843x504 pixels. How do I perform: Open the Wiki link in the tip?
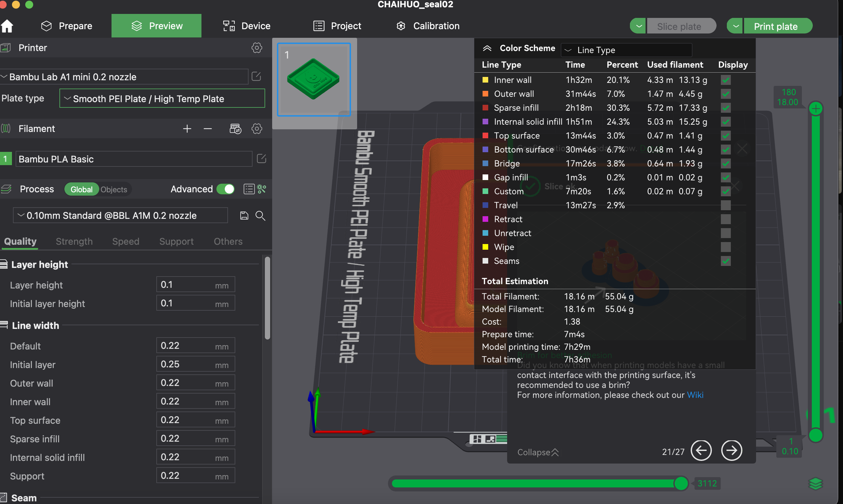[695, 395]
